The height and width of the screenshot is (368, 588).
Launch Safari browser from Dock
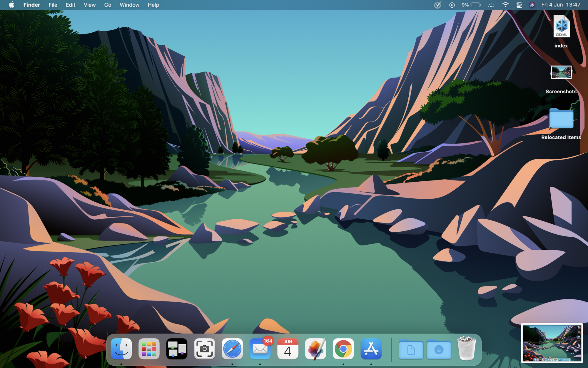[x=232, y=349]
